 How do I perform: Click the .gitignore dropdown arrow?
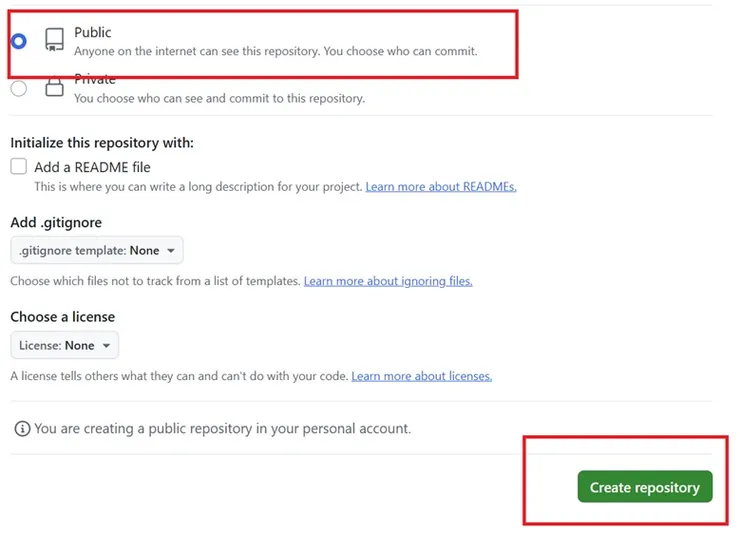click(x=171, y=250)
